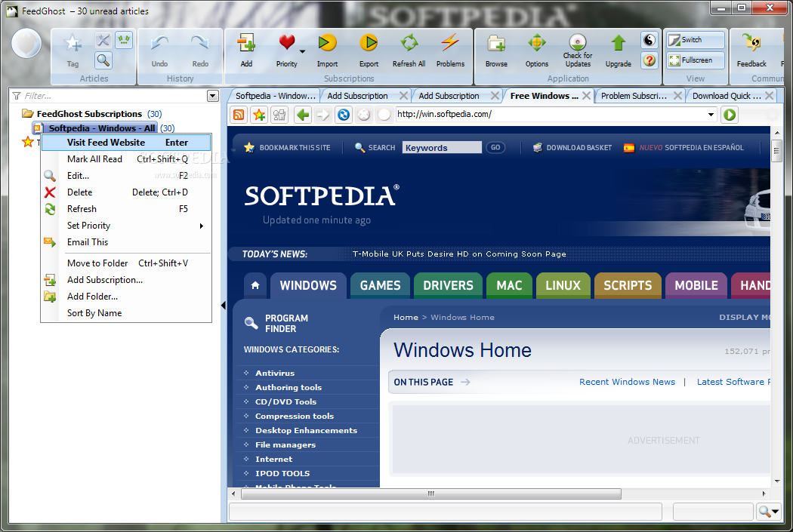Viewport: 793px width, 532px height.
Task: Open the Priority dropdown arrow
Action: click(302, 51)
